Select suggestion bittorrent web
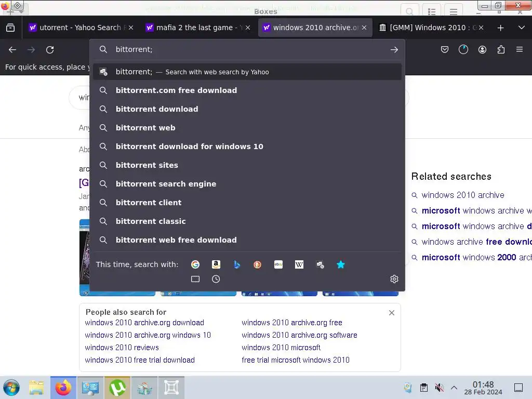Screen dimensions: 532x399 [x=247, y=128]
